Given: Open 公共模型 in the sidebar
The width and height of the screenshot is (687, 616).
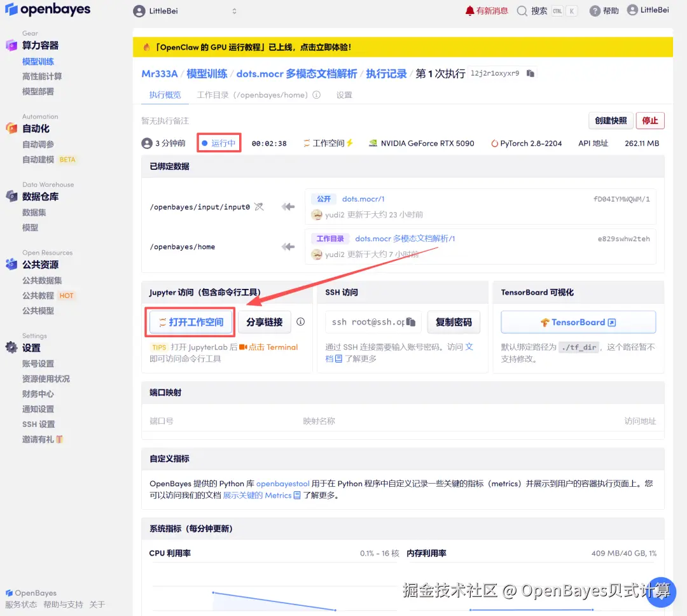Looking at the screenshot, I should 38,311.
